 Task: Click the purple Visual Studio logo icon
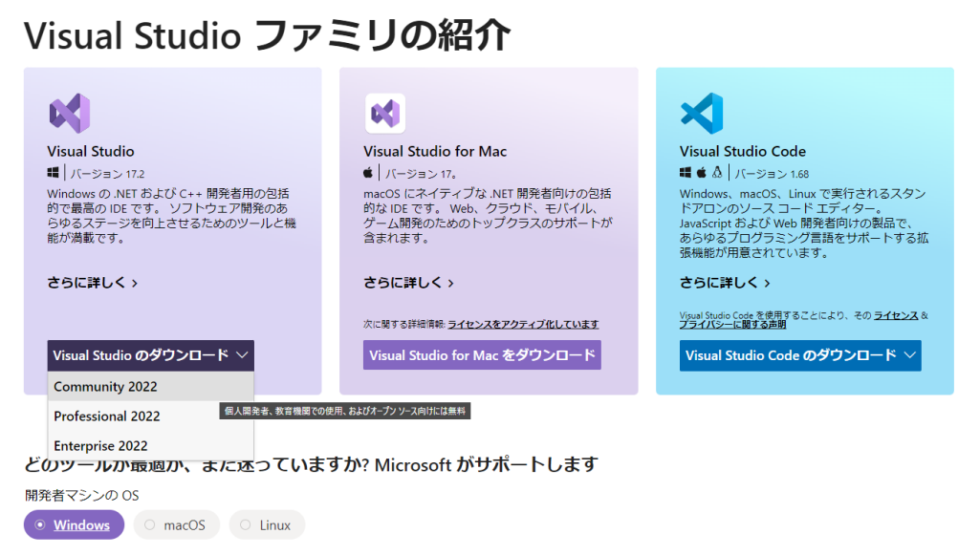(70, 113)
